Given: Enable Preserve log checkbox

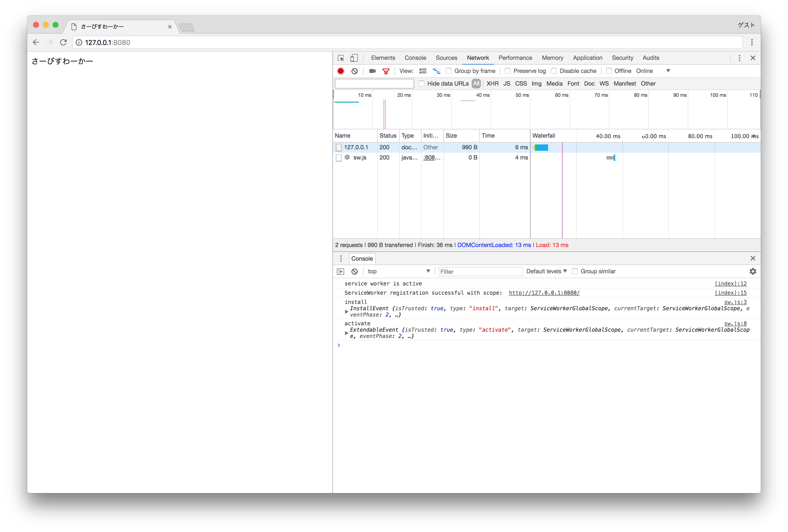Looking at the screenshot, I should [508, 71].
